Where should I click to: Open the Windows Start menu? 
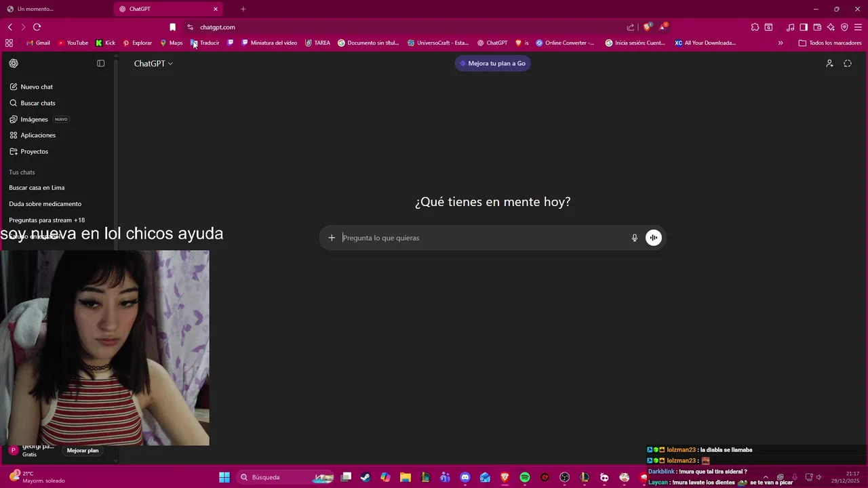click(224, 477)
